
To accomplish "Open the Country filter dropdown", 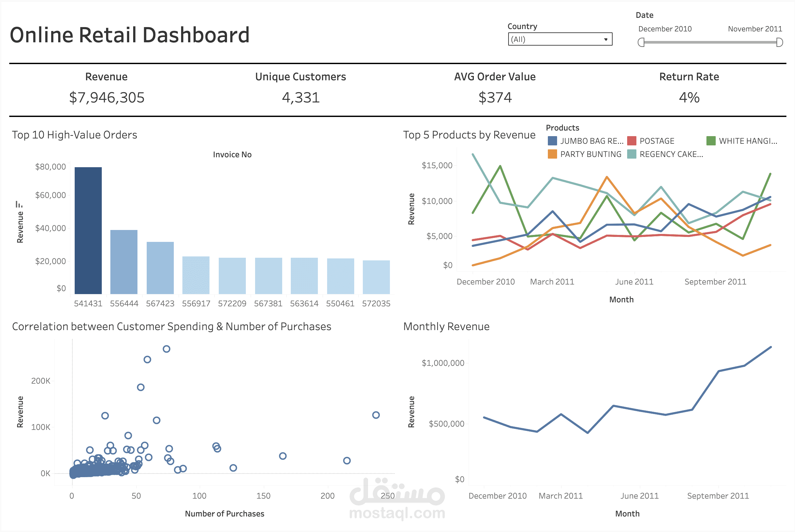I will [560, 39].
